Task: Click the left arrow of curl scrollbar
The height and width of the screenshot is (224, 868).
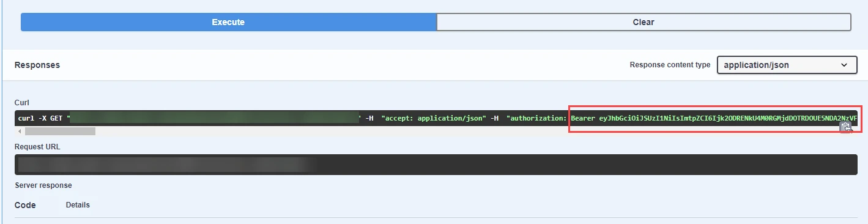Action: tap(20, 131)
